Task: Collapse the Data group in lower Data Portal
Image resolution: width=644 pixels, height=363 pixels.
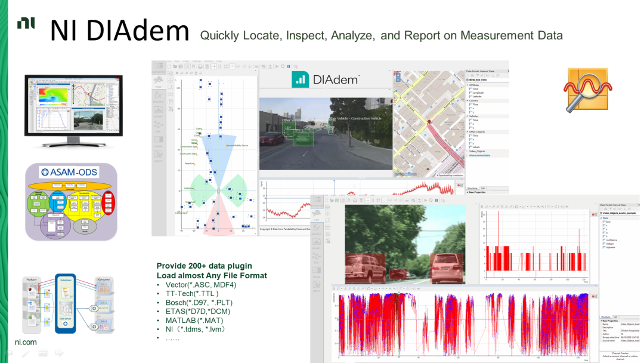Action: pyautogui.click(x=601, y=219)
